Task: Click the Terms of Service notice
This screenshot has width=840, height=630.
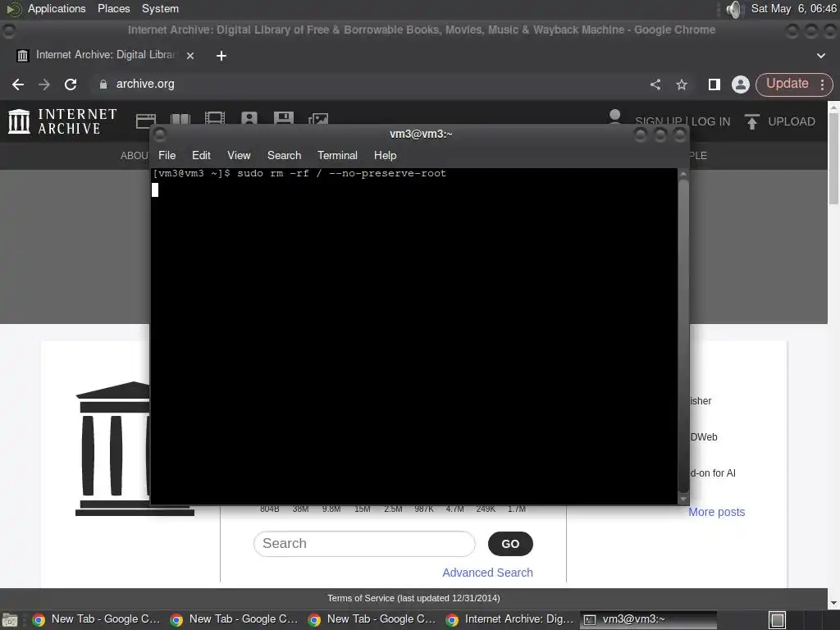Action: (413, 598)
